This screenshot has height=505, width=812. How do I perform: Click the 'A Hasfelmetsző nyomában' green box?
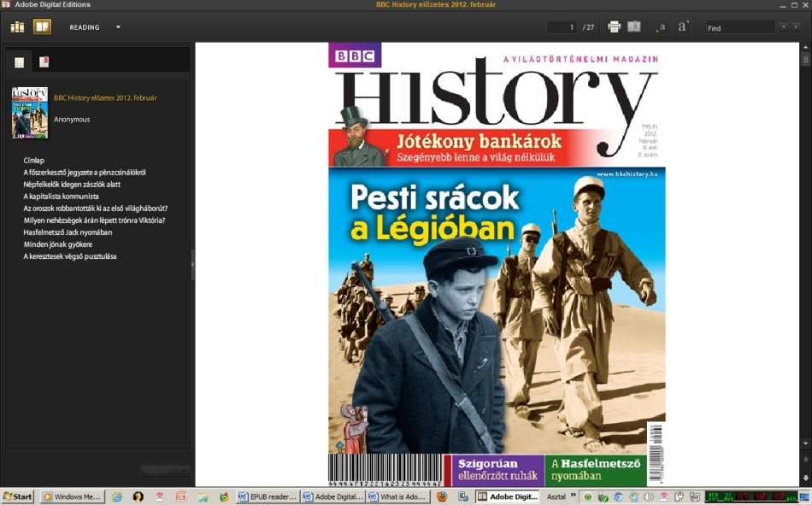tap(596, 470)
